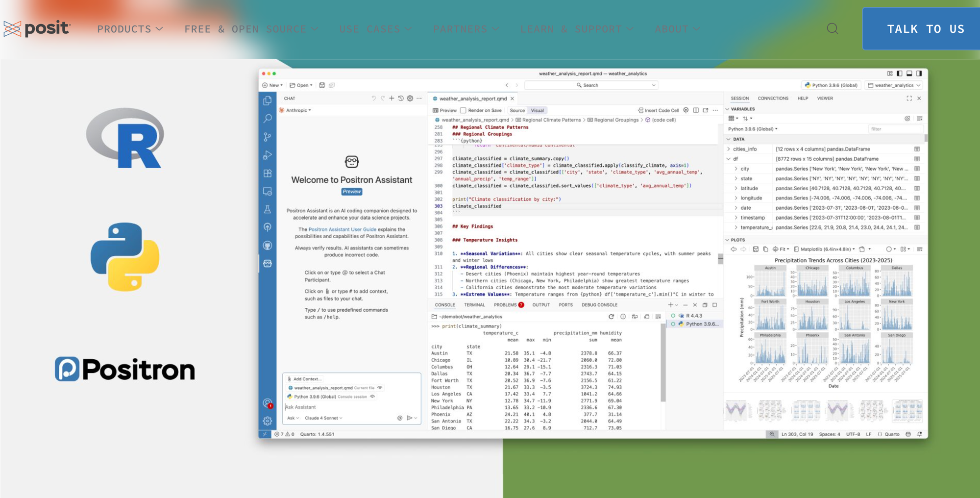The image size is (980, 498).
Task: Open Positron Assistant User Guide link
Action: pyautogui.click(x=343, y=229)
